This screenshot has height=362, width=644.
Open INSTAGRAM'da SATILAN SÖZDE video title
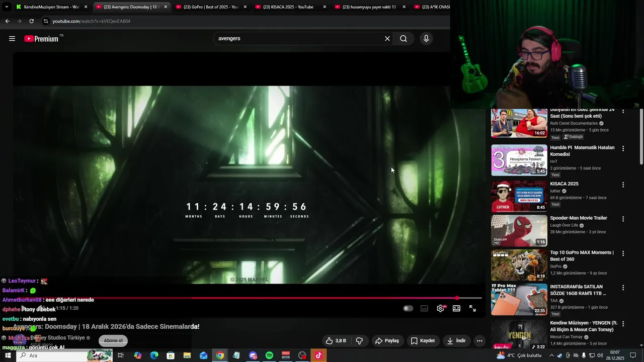pos(578,290)
